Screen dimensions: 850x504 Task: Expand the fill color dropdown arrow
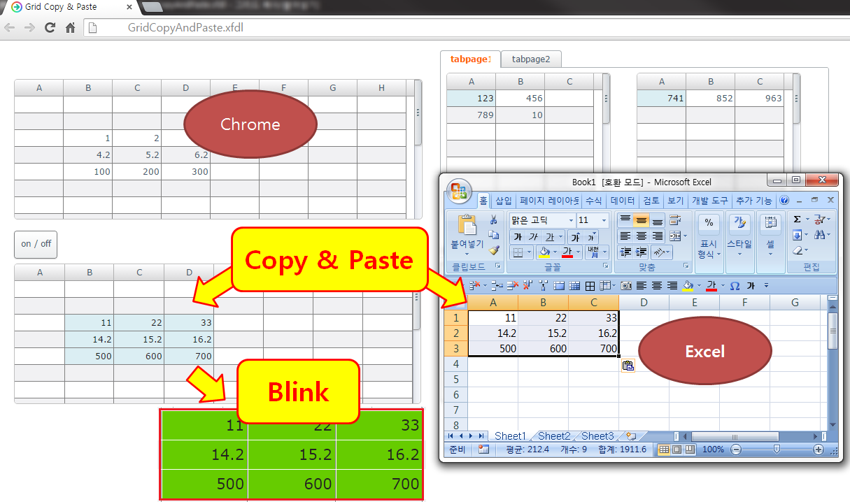pos(555,252)
